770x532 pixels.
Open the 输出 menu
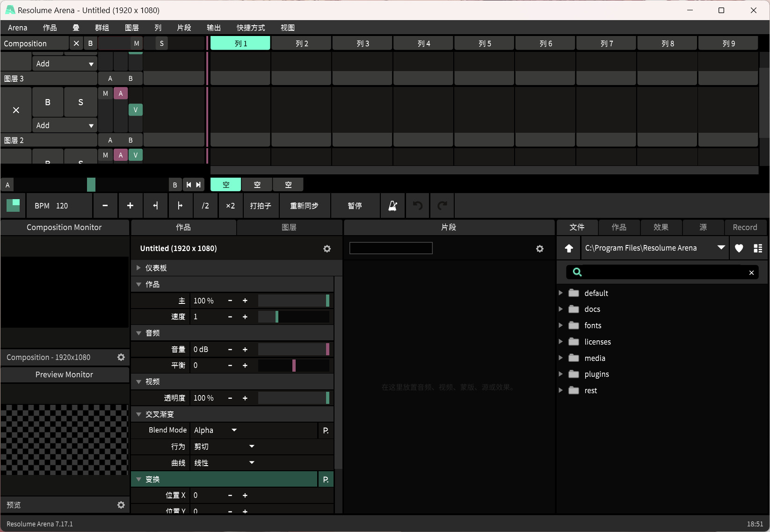(214, 28)
